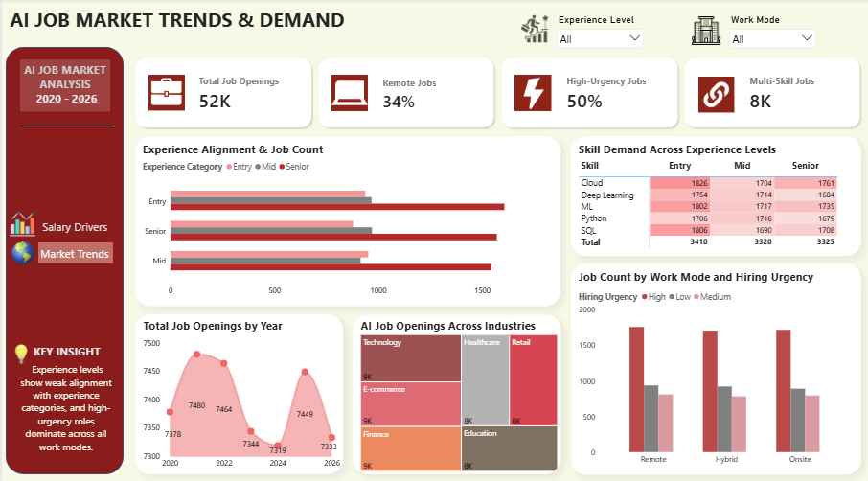Open the Work Mode dropdown
This screenshot has height=481, width=868.
pyautogui.click(x=771, y=38)
